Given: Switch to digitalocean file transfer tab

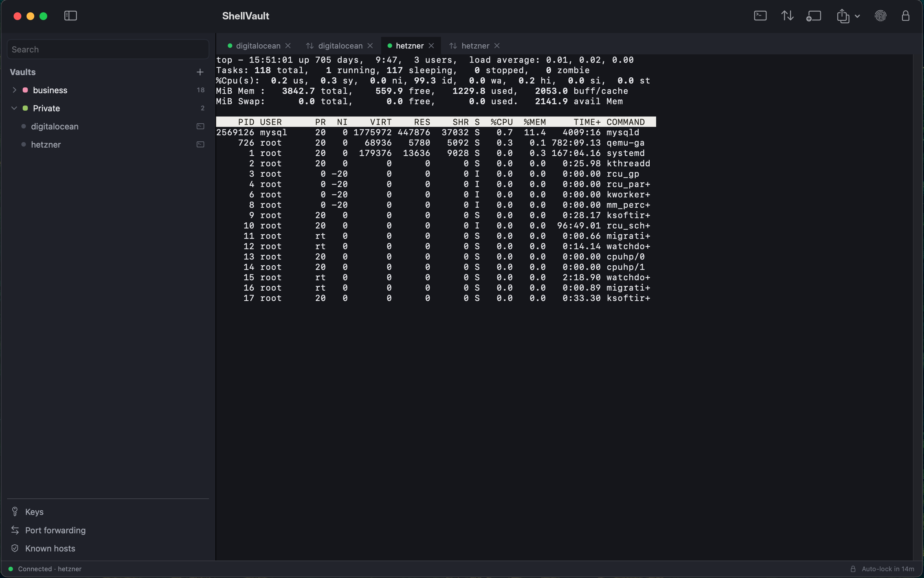Looking at the screenshot, I should coord(340,46).
